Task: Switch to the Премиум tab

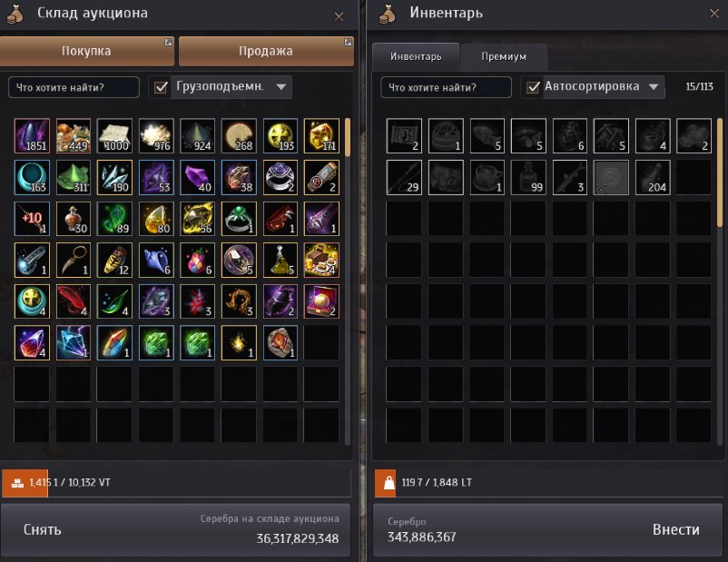Action: click(x=504, y=56)
